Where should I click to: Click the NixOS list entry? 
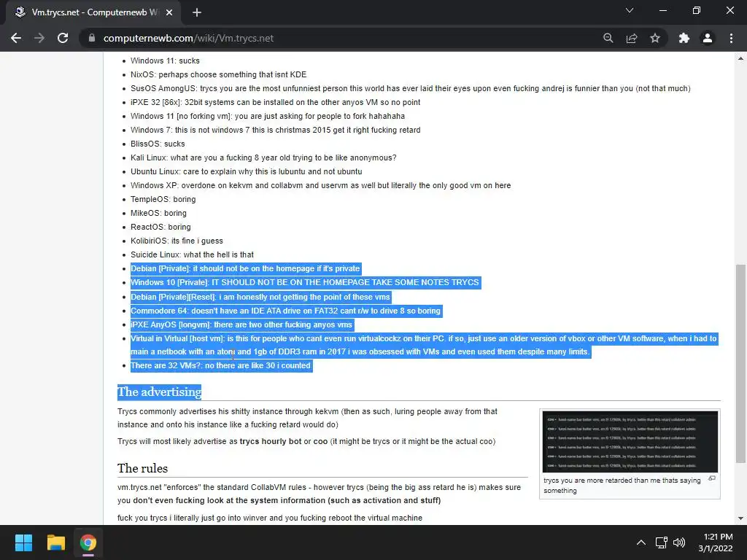[x=219, y=74]
